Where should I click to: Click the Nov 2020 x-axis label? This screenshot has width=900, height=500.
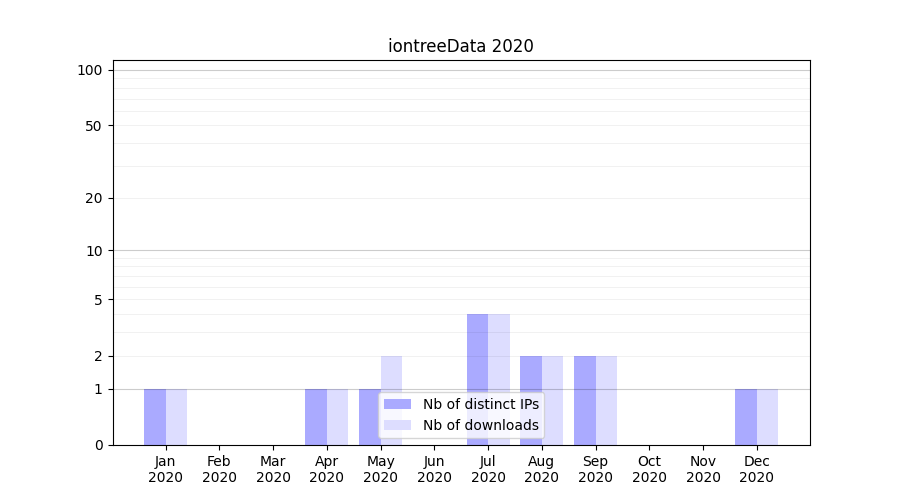(x=703, y=469)
